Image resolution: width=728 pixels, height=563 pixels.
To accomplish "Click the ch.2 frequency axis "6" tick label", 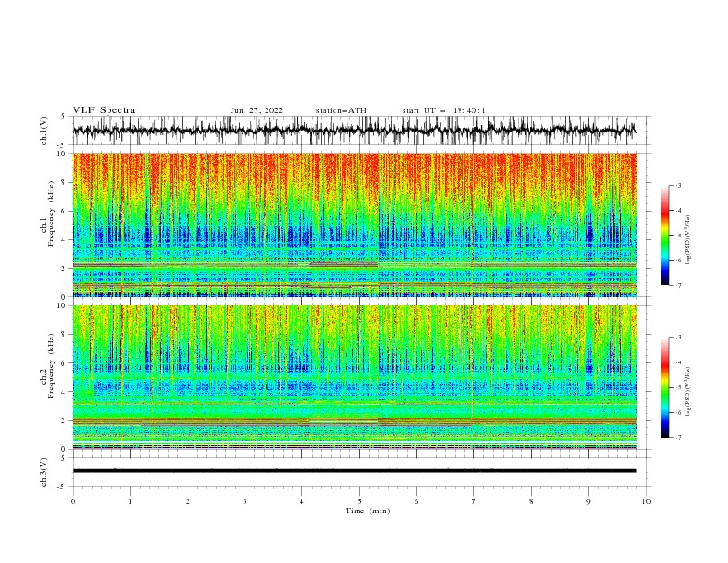I will 65,363.
